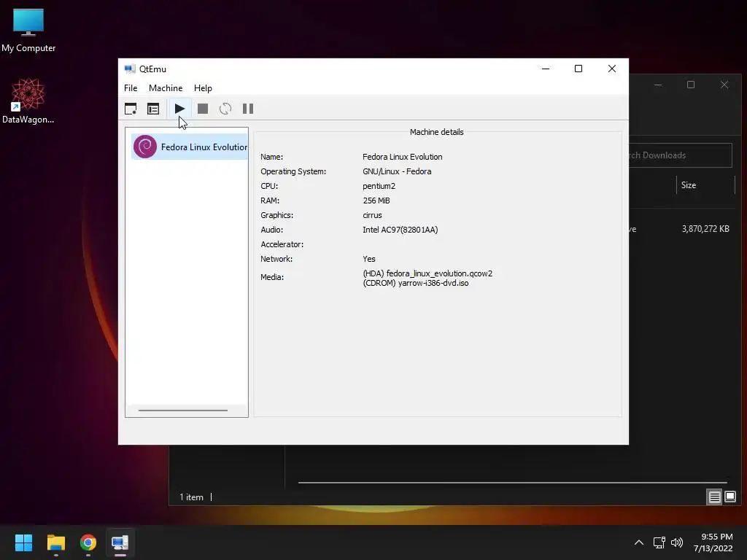747x560 pixels.
Task: Click the 'Accelerator:' label
Action: [282, 244]
